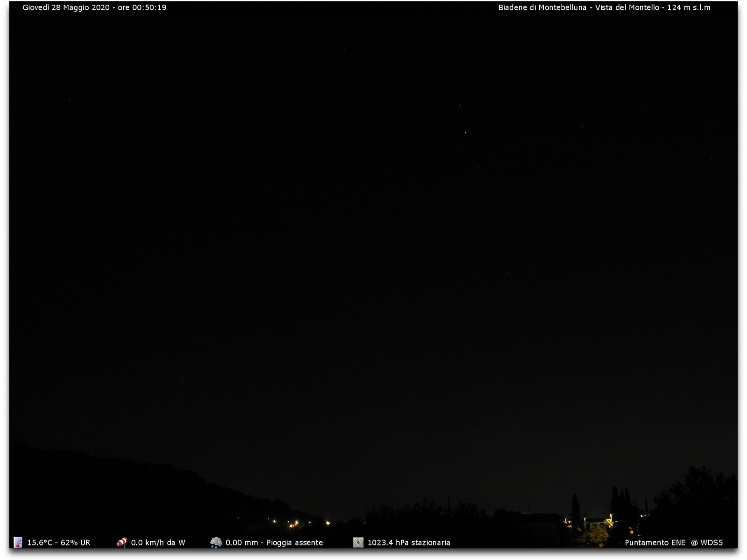747x560 pixels.
Task: Click the windsock wind speed icon
Action: click(x=121, y=542)
